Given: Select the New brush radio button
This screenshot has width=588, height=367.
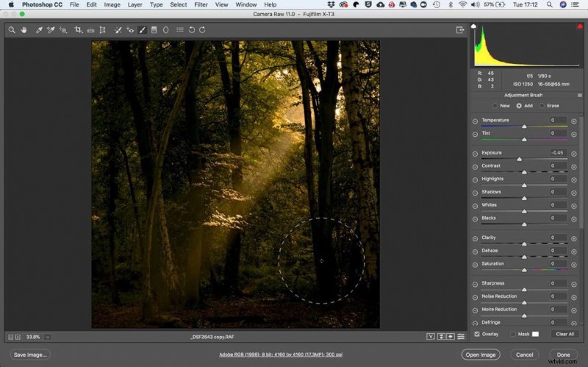Looking at the screenshot, I should click(x=495, y=106).
